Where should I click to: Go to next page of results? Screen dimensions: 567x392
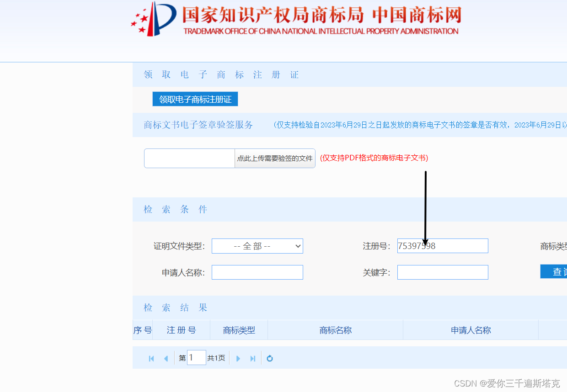point(238,359)
